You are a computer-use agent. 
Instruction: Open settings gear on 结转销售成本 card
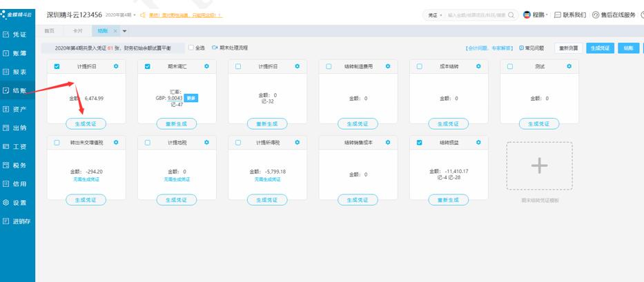(388, 143)
